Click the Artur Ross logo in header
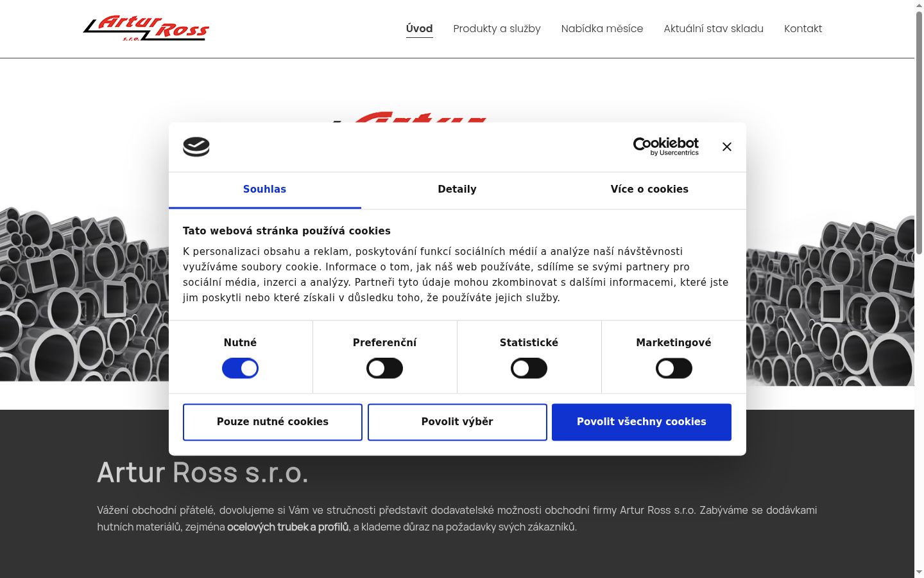Screen dimensions: 924x578 click(146, 28)
